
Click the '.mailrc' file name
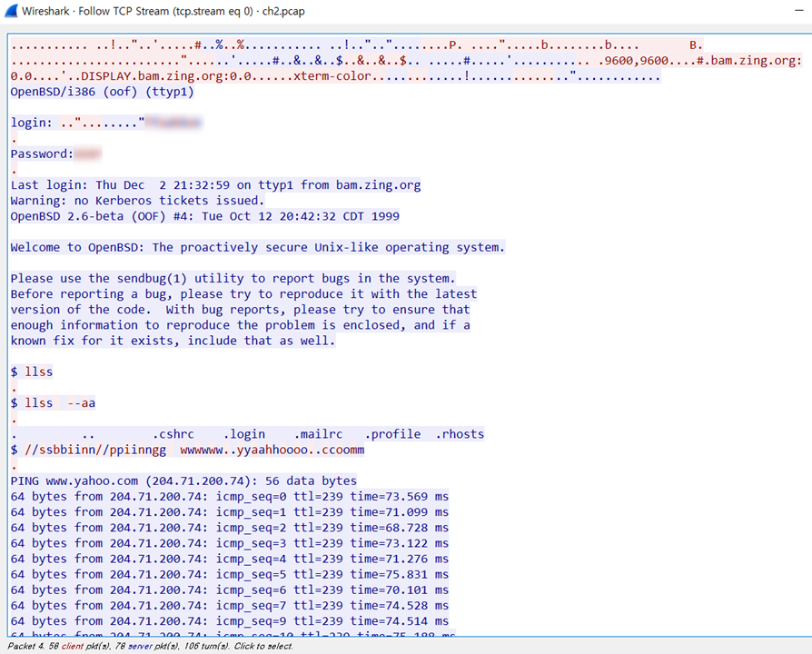(318, 434)
